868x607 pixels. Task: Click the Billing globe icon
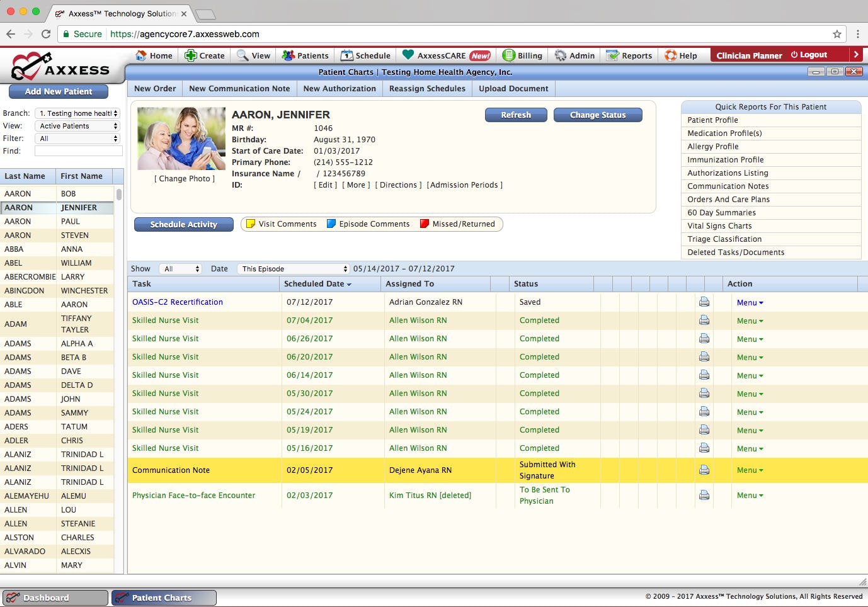click(x=508, y=55)
